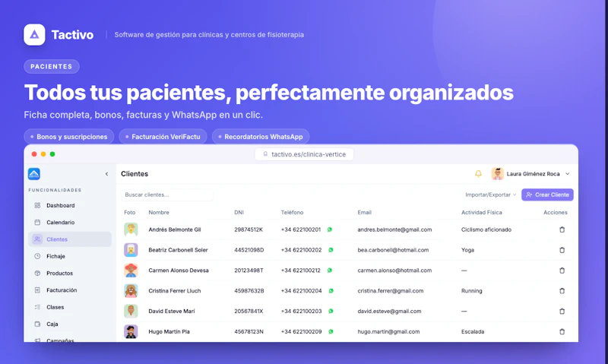Open the Importar/Exportar dropdown

tap(490, 195)
